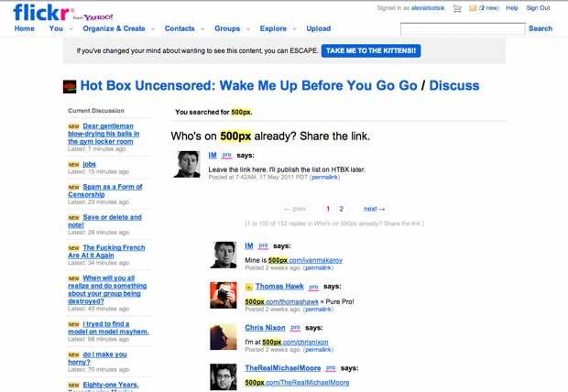
Task: Open permalink of Thomas Hawk's reply
Action: point(318,310)
